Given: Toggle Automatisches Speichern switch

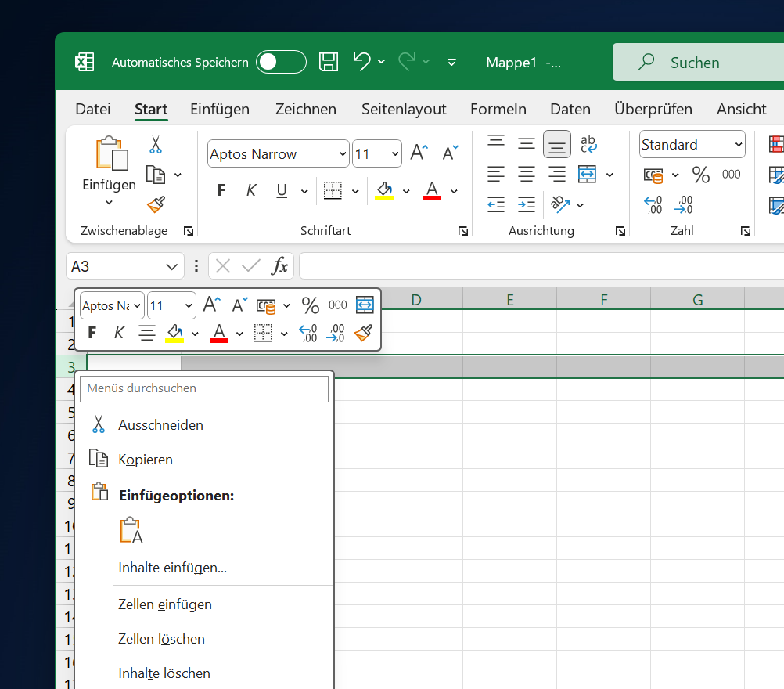Looking at the screenshot, I should [x=282, y=62].
